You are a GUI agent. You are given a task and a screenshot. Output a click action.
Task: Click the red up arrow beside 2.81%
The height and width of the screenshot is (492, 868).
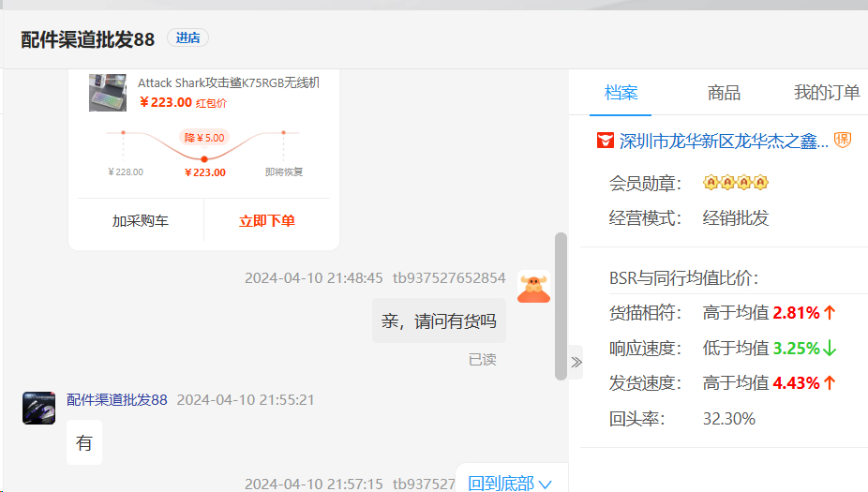pos(830,313)
